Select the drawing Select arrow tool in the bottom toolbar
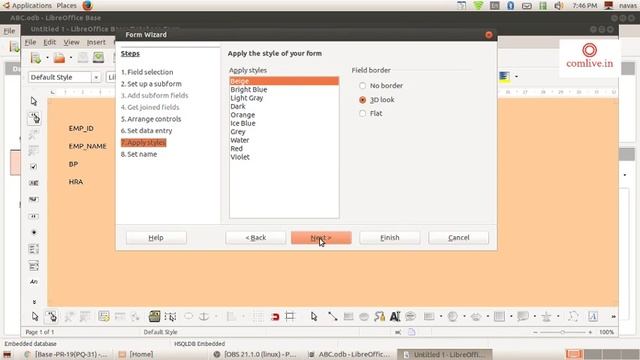640x360 pixels. [x=313, y=316]
